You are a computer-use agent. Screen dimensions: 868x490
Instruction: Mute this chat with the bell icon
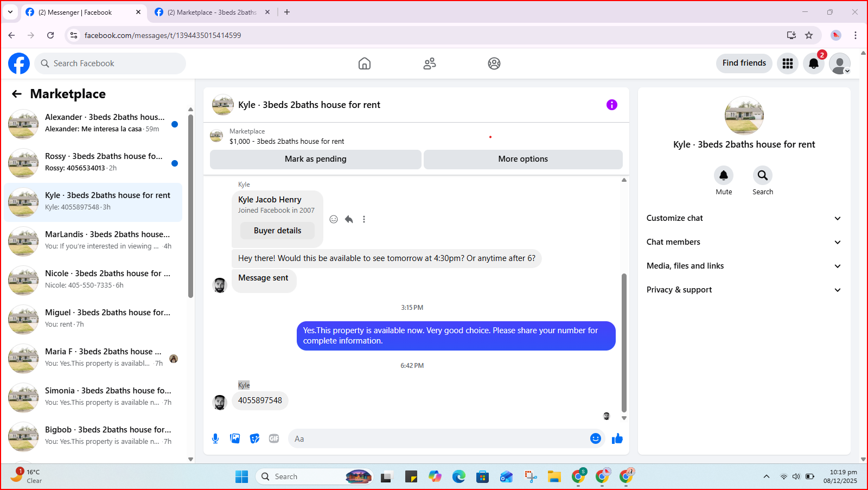pyautogui.click(x=724, y=175)
